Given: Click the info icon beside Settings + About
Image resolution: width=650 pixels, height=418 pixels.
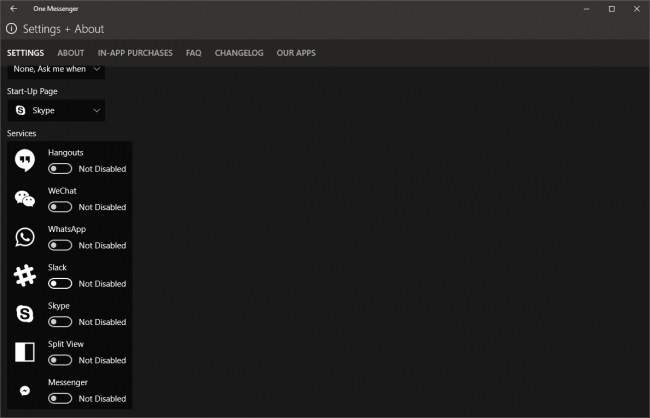Looking at the screenshot, I should tap(12, 29).
